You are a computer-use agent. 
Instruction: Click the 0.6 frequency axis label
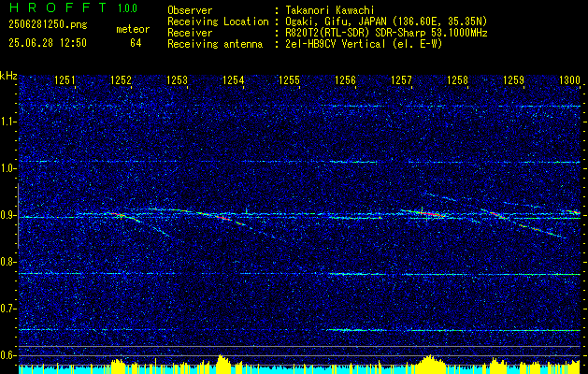point(8,355)
